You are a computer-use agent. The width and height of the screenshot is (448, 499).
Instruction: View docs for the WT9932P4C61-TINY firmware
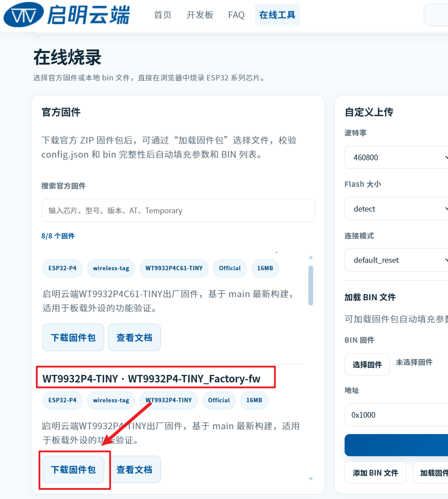coord(134,337)
